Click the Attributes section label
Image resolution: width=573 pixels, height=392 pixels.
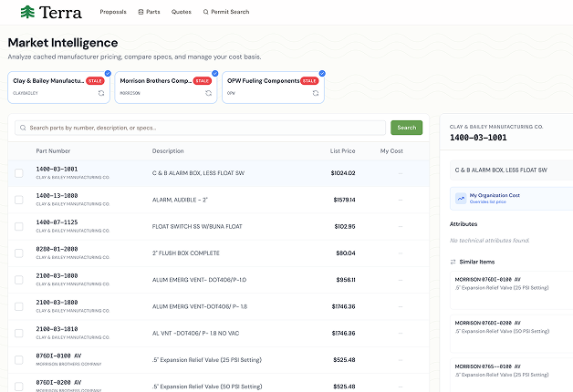coord(464,223)
